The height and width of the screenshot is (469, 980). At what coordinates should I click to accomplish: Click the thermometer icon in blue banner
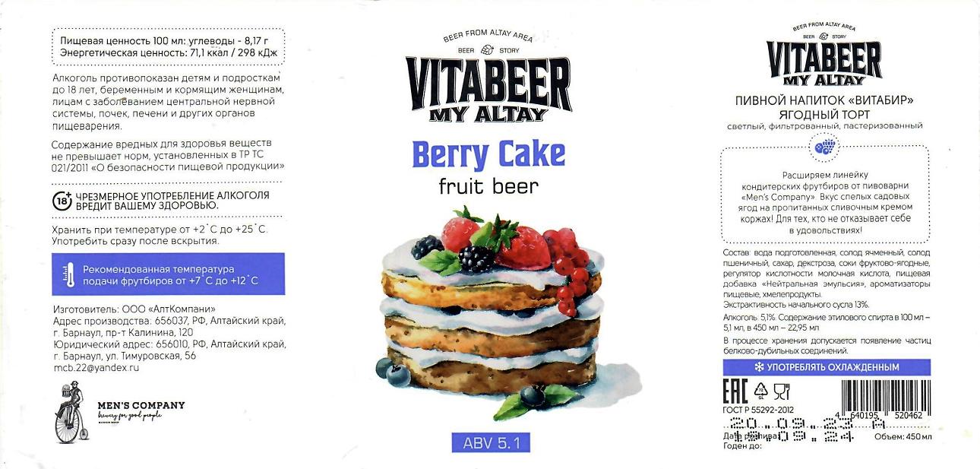pyautogui.click(x=69, y=274)
